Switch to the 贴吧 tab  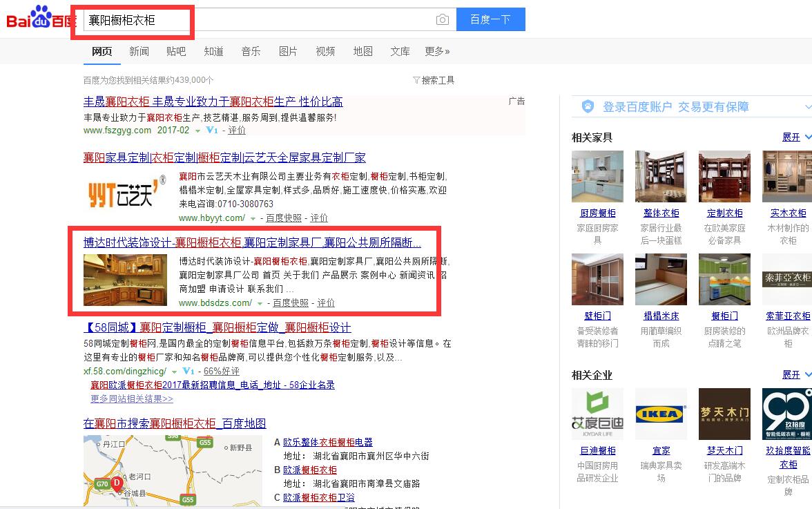click(x=176, y=51)
